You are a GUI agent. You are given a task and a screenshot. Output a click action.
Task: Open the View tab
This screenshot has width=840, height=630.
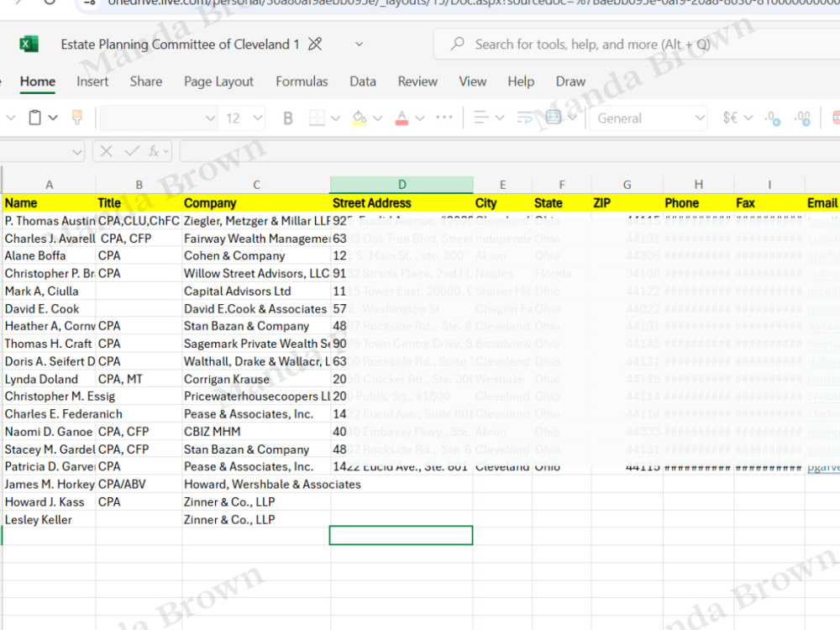[472, 81]
